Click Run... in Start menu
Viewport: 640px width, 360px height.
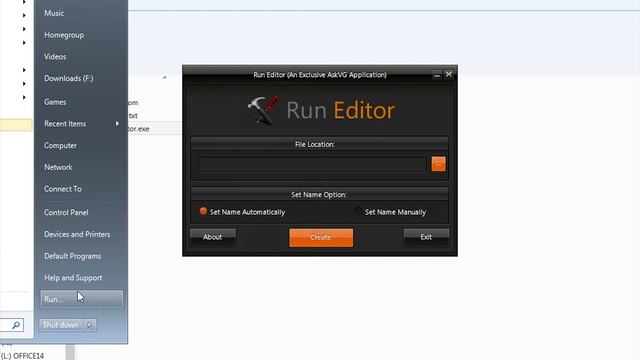point(82,299)
